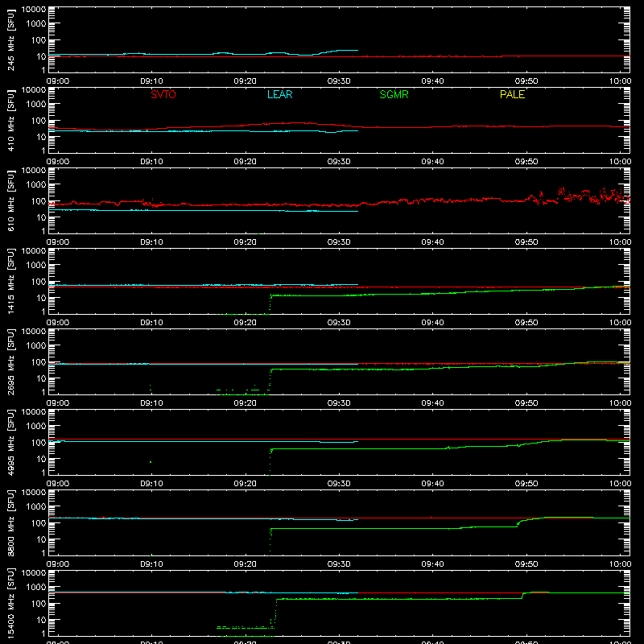Click the cyan LEAR legend label

pyautogui.click(x=279, y=94)
